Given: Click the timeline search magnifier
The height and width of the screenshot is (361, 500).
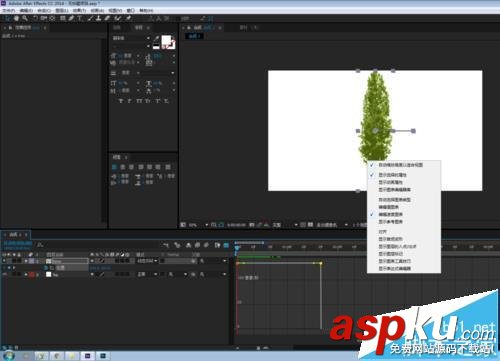Looking at the screenshot, I should (x=40, y=245).
